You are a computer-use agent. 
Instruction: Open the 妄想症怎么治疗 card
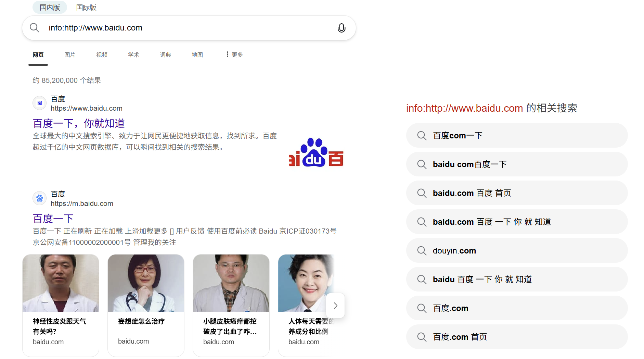coord(146,305)
